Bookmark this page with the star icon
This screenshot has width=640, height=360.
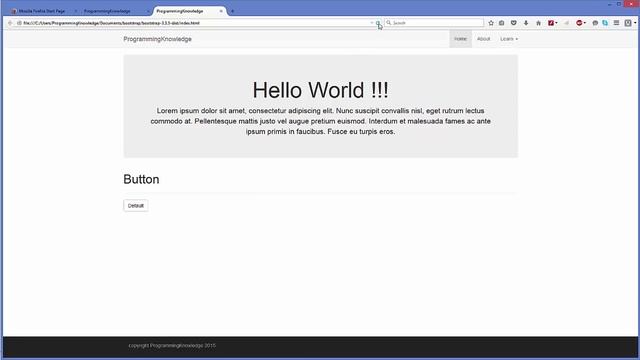click(491, 23)
